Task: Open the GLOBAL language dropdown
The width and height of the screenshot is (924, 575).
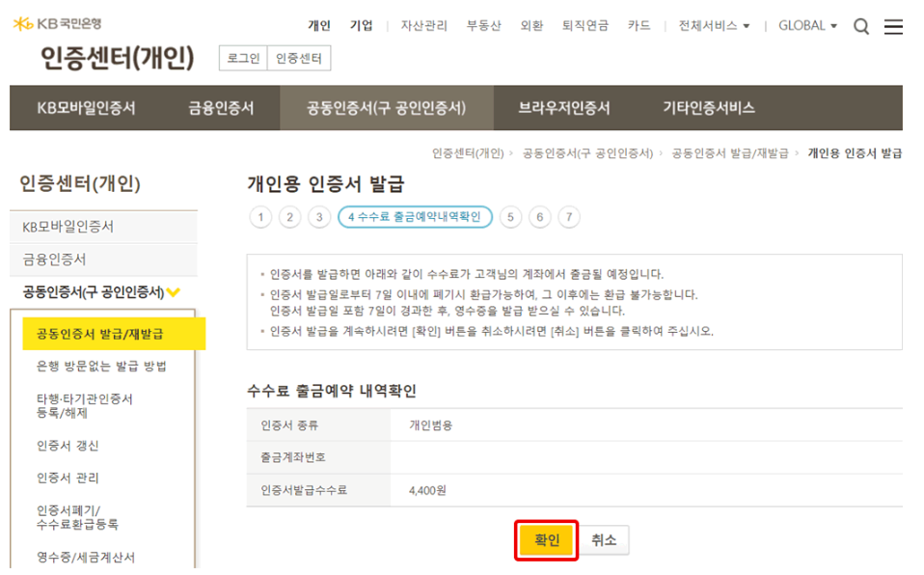Action: click(x=807, y=25)
